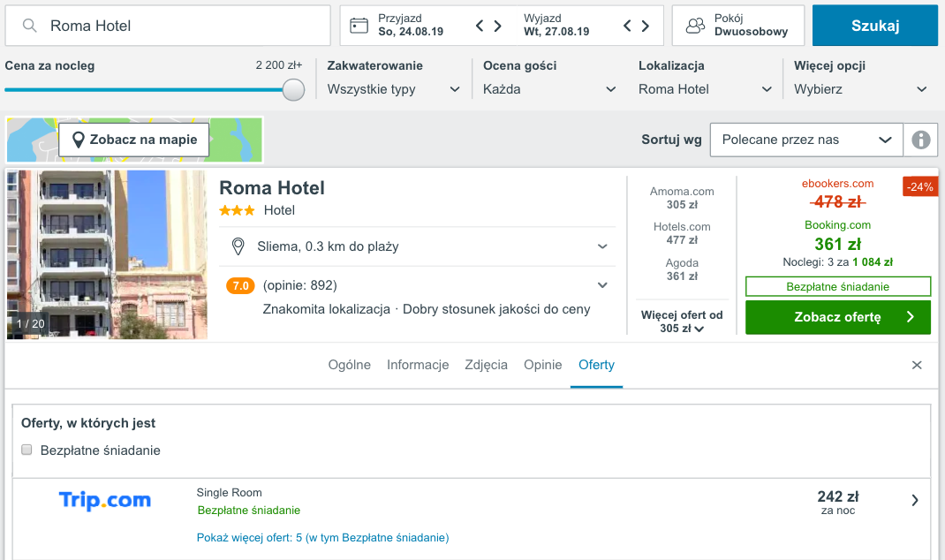Image resolution: width=945 pixels, height=560 pixels.
Task: Switch to the Zdjęcia tab
Action: (486, 365)
